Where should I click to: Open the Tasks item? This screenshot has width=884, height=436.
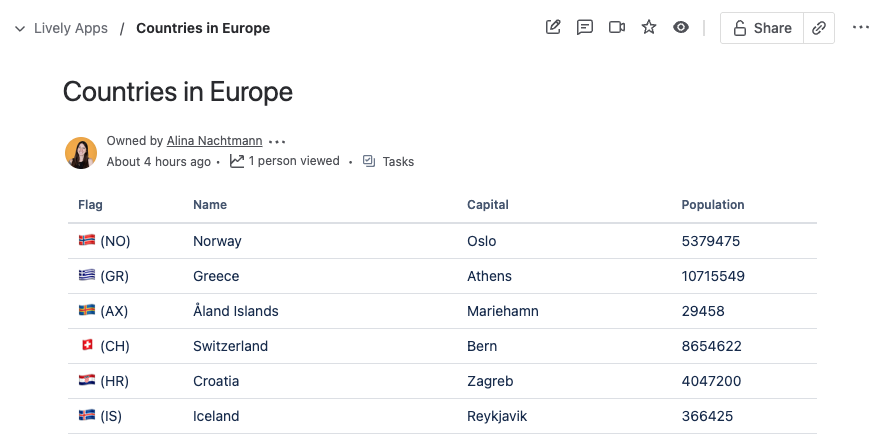pyautogui.click(x=388, y=161)
